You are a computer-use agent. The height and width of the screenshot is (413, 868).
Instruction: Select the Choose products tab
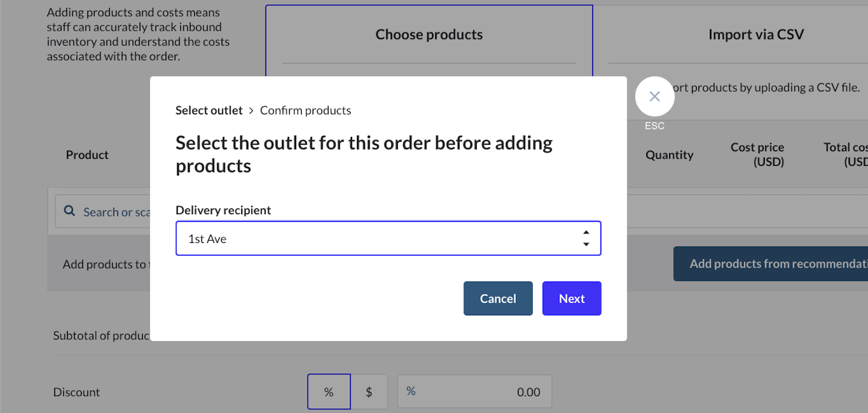coord(429,35)
